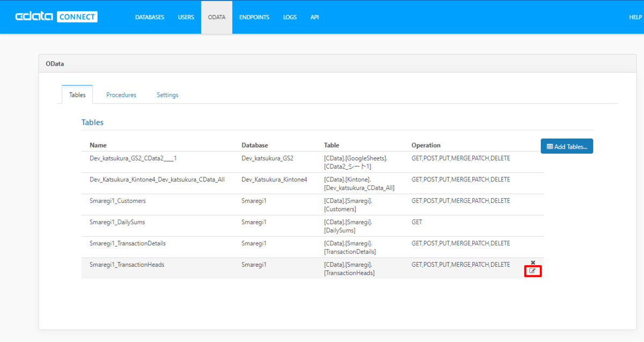
Task: Go to the Users page
Action: (x=186, y=17)
